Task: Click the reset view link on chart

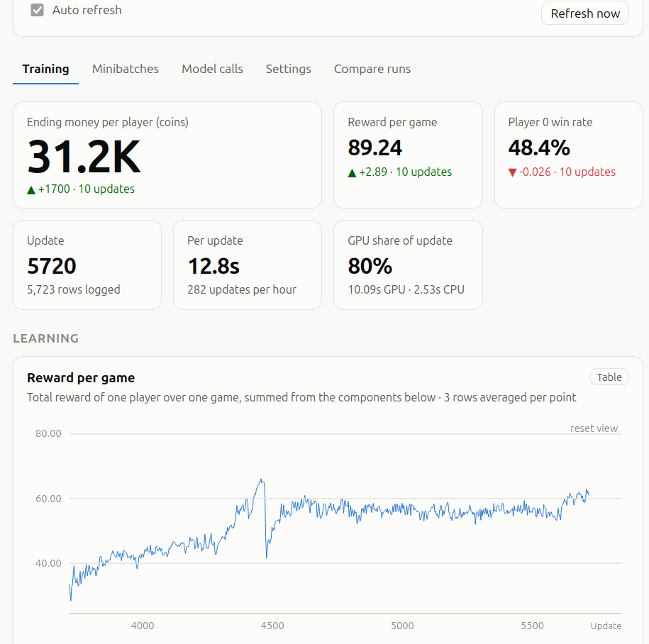Action: 594,428
